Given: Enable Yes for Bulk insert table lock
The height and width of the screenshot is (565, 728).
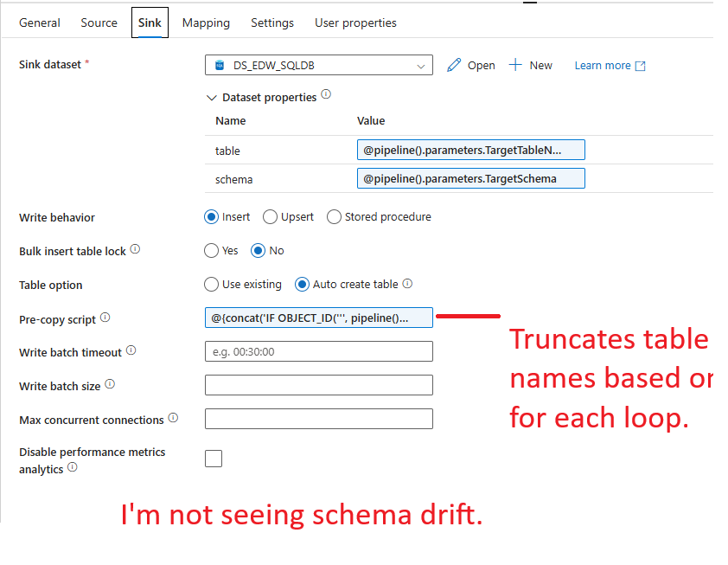Looking at the screenshot, I should [x=210, y=250].
